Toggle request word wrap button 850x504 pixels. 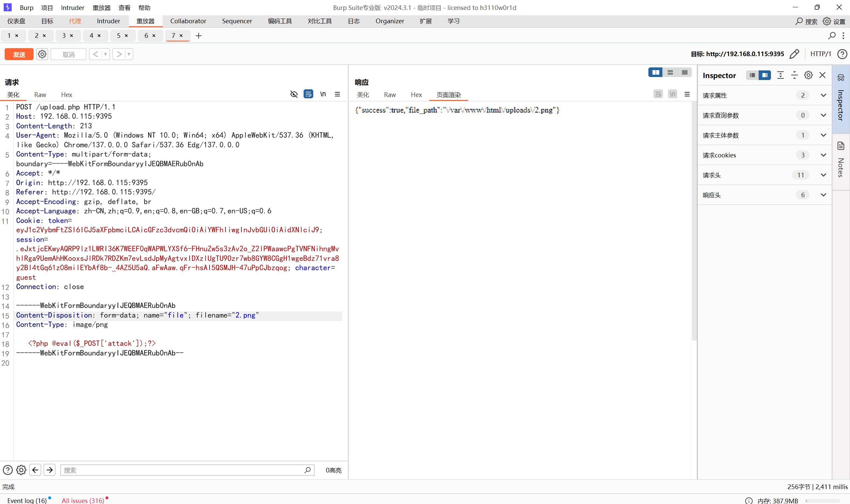point(308,94)
